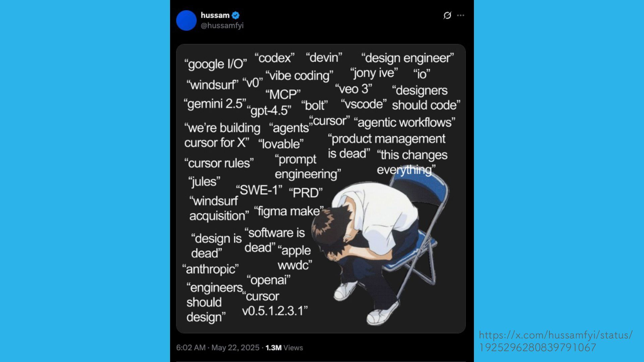The width and height of the screenshot is (644, 362).
Task: Click the "cursor v0.5.1.2.3.1" text
Action: (x=275, y=304)
